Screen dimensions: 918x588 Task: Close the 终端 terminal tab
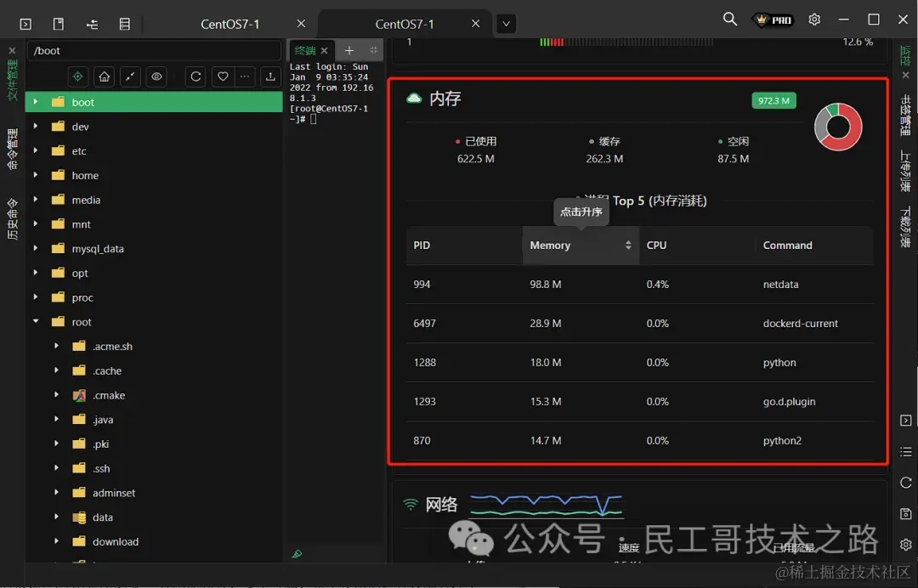click(325, 51)
